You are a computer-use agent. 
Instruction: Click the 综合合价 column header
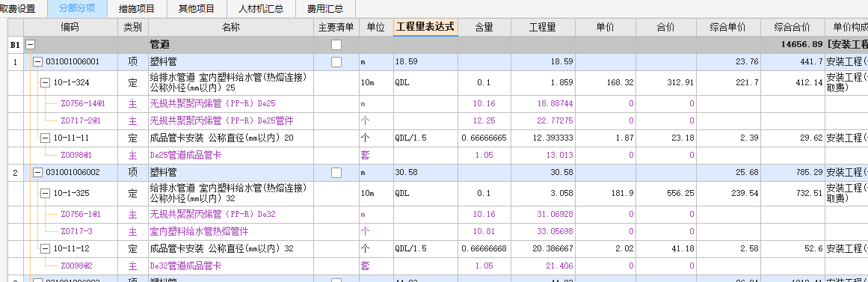(792, 27)
